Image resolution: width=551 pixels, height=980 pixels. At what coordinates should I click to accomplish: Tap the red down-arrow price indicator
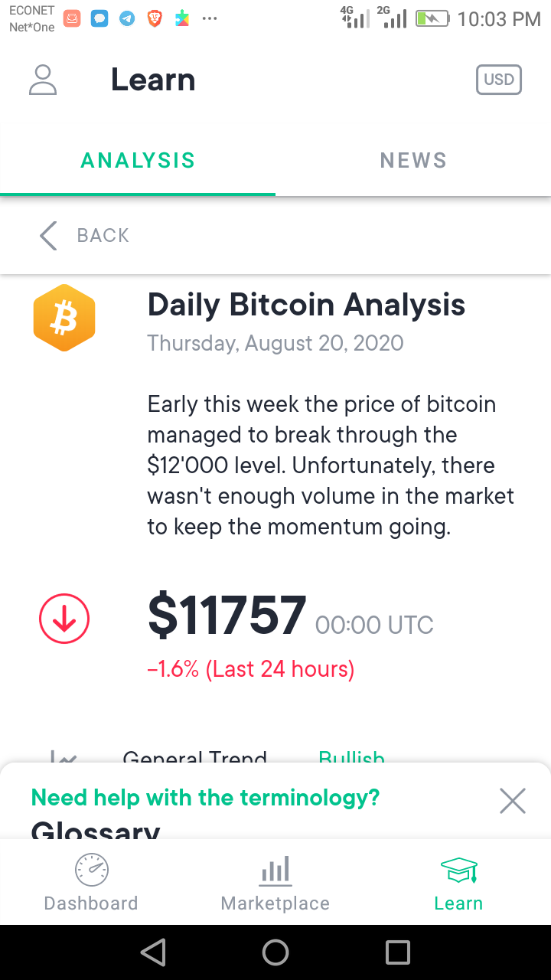(64, 619)
